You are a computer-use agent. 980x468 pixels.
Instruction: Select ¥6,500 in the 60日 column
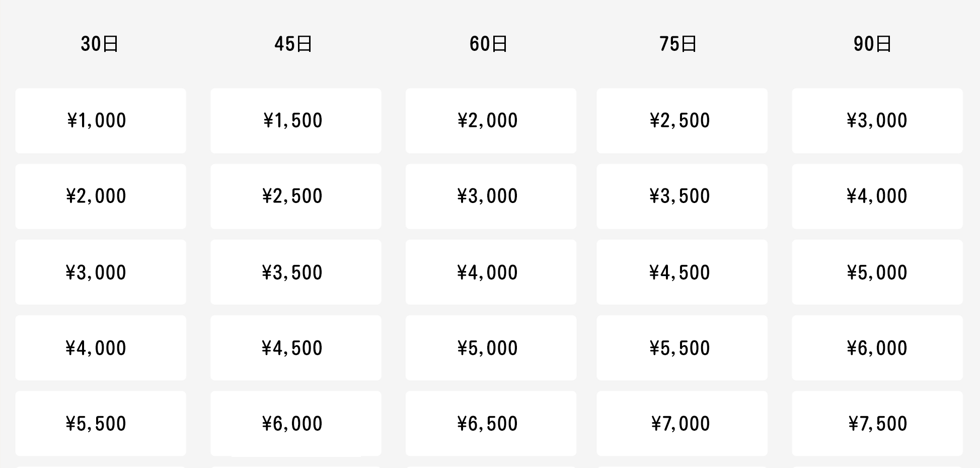click(491, 423)
